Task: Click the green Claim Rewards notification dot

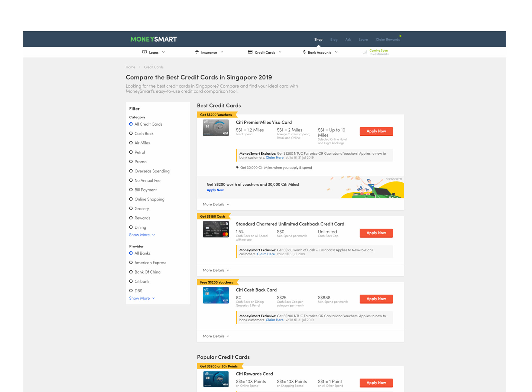Action: [x=400, y=36]
